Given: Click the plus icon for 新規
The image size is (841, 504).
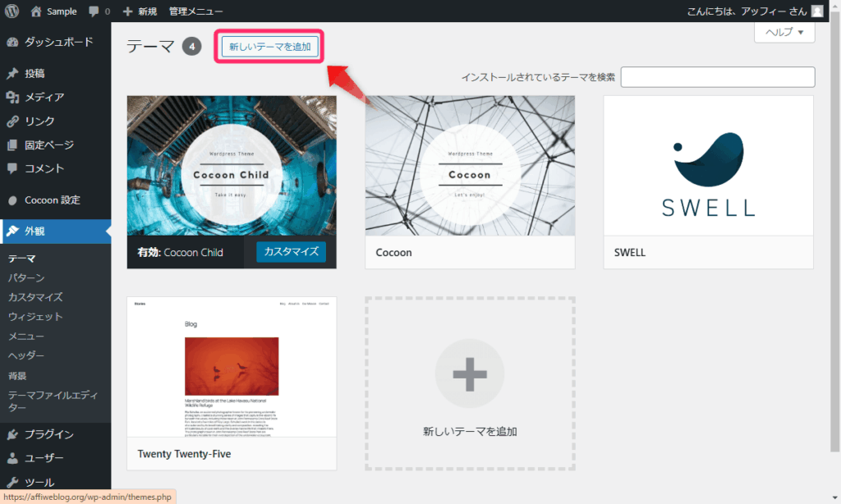Looking at the screenshot, I should tap(127, 11).
